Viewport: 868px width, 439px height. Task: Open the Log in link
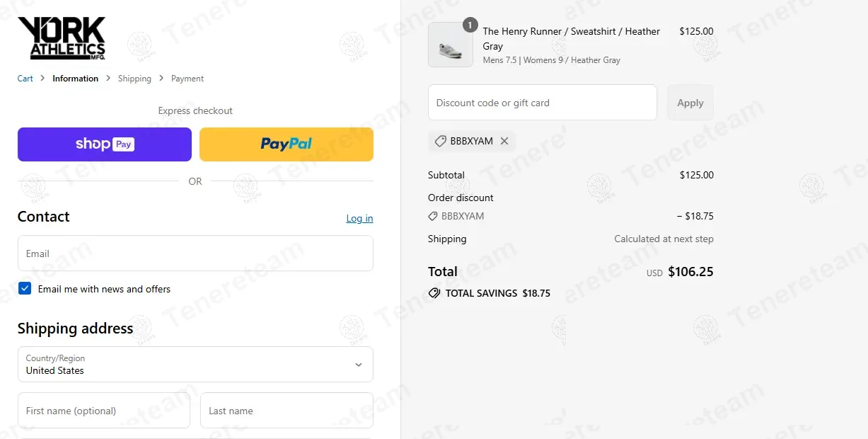pyautogui.click(x=359, y=218)
